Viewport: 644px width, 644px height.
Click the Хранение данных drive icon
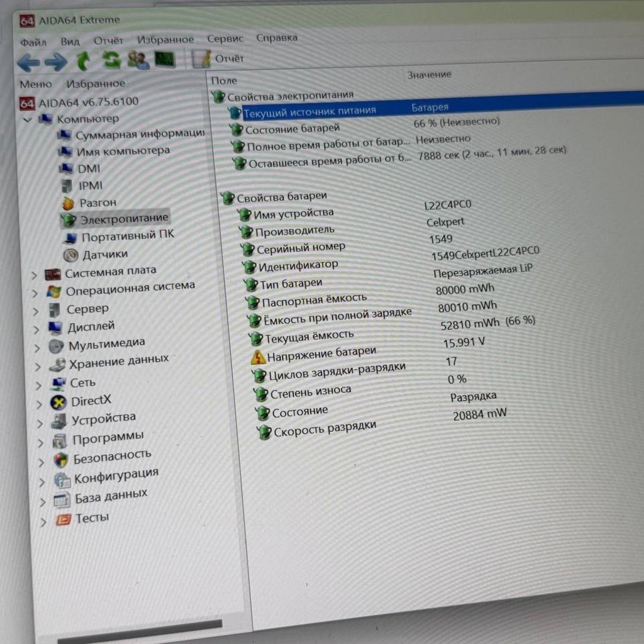click(x=57, y=365)
